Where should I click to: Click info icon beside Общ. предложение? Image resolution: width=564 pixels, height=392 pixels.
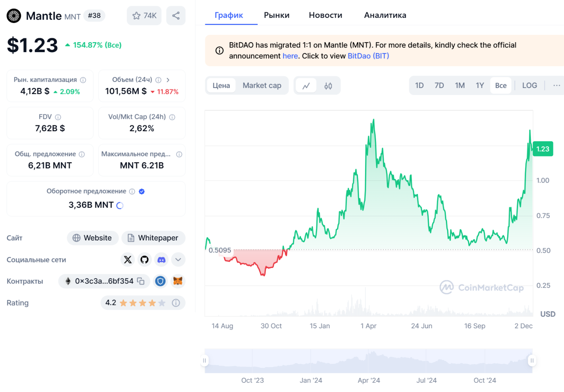click(x=82, y=154)
